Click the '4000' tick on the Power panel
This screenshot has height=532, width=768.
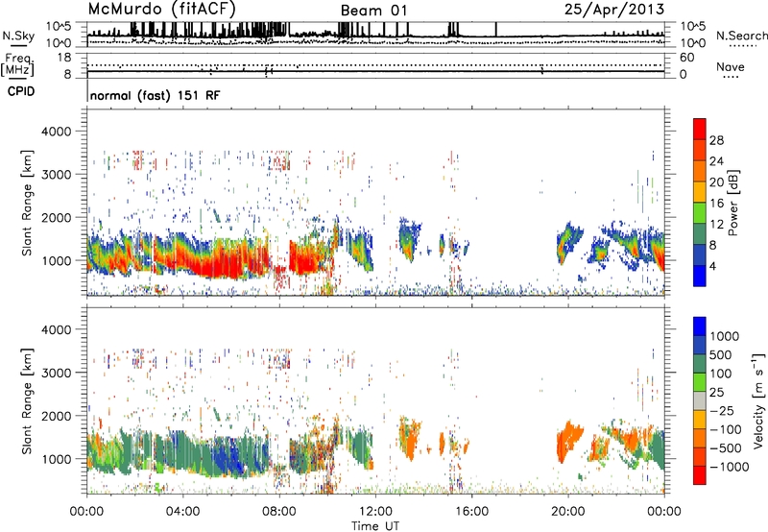point(56,132)
